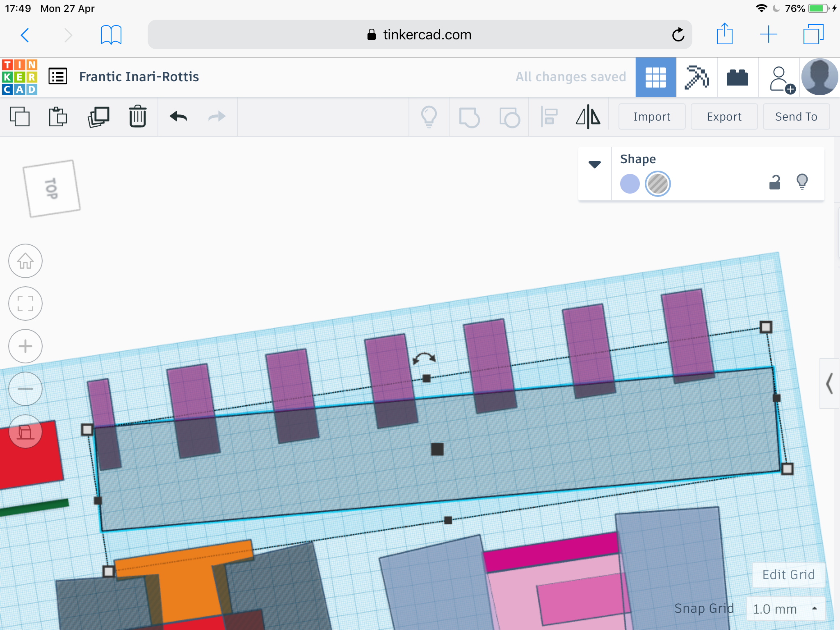This screenshot has height=630, width=840.
Task: Open the designs list icon
Action: coord(58,77)
